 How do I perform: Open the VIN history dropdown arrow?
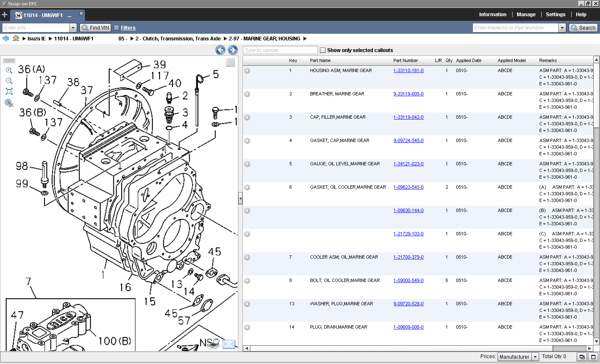(x=73, y=27)
